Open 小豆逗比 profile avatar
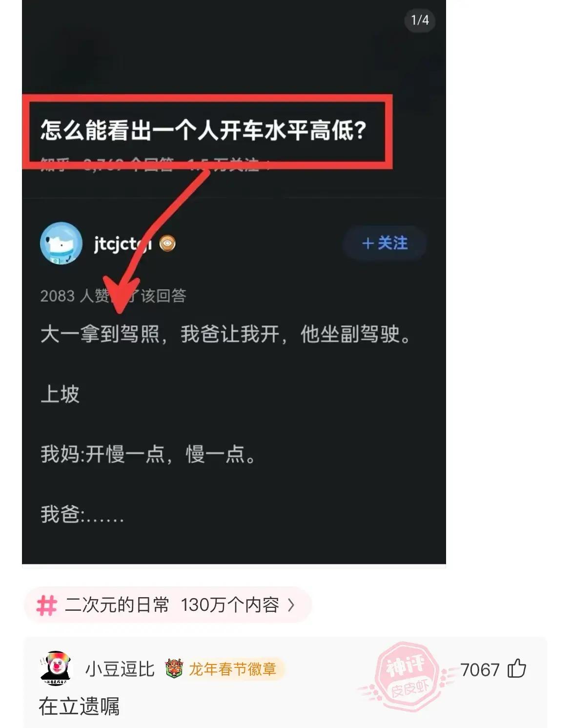Viewport: 571px width, 728px height. [x=55, y=668]
